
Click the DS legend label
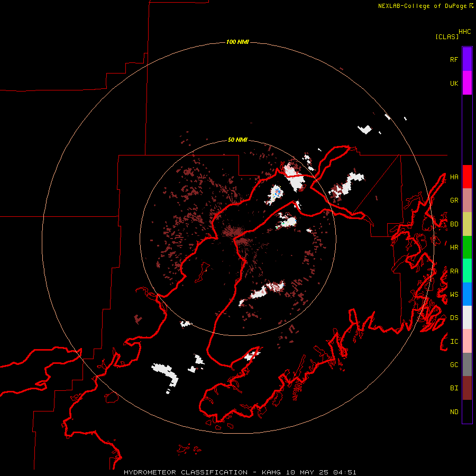pyautogui.click(x=454, y=318)
